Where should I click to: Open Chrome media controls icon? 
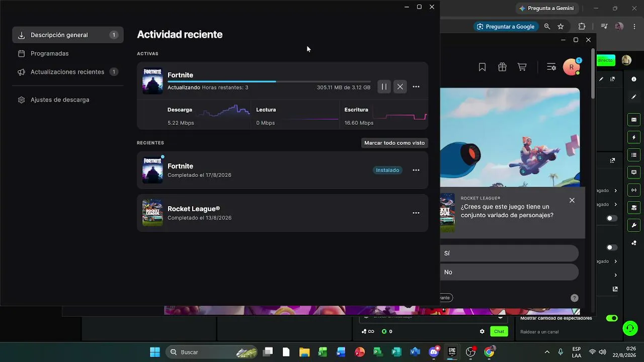604,27
